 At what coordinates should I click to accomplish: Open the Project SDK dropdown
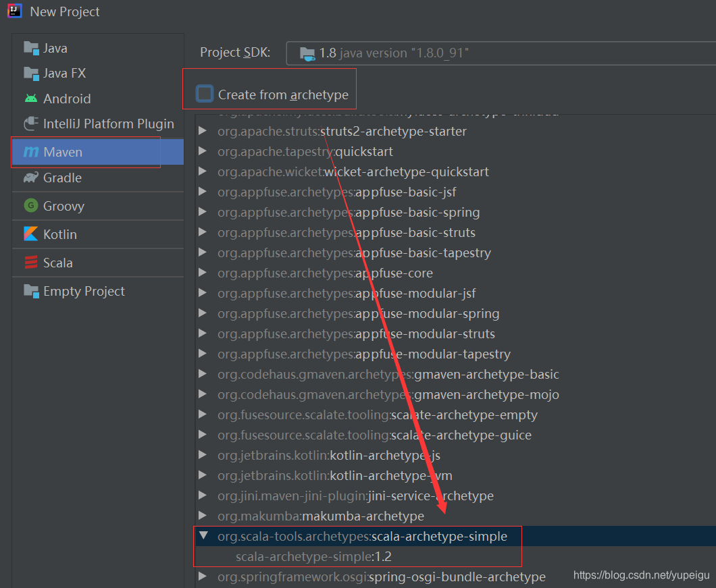click(501, 53)
